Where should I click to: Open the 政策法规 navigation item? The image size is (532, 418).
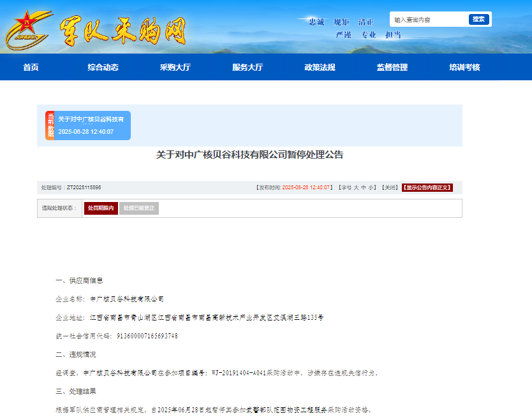coord(320,67)
